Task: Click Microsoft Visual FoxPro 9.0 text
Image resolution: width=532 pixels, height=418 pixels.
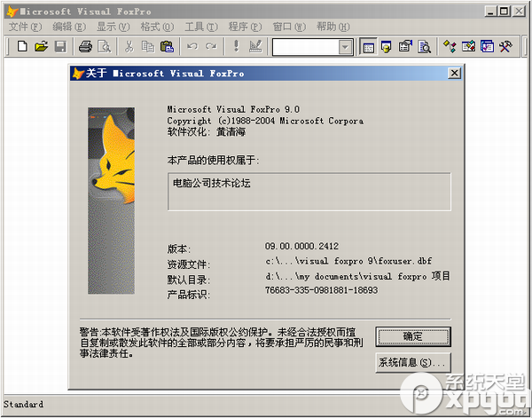Action: [x=233, y=109]
